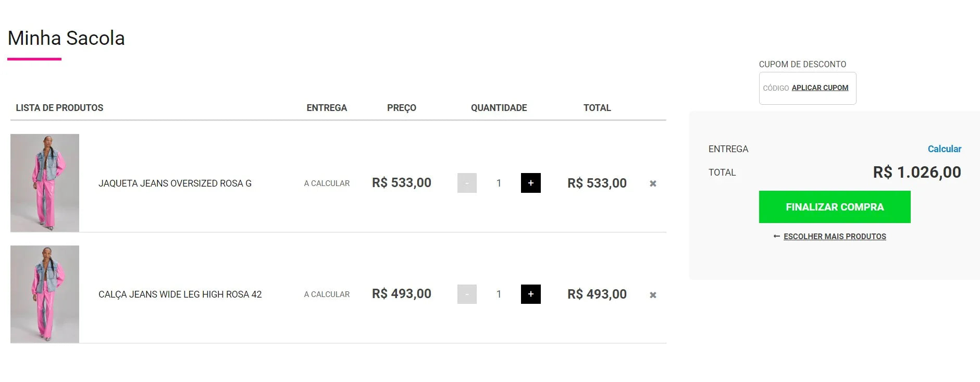The height and width of the screenshot is (382, 980).
Task: Increase quantity of the JAQUETA JEANS
Action: click(x=530, y=183)
